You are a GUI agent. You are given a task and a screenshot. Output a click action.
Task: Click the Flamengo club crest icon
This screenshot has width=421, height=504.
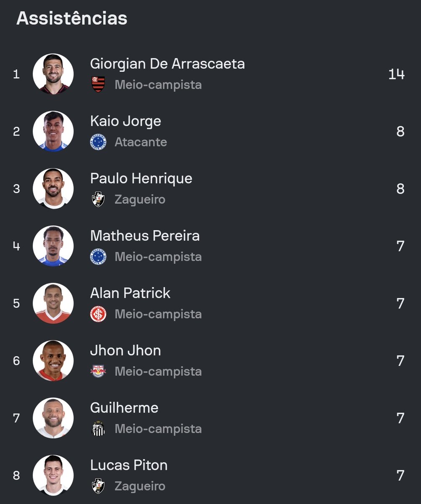click(98, 84)
